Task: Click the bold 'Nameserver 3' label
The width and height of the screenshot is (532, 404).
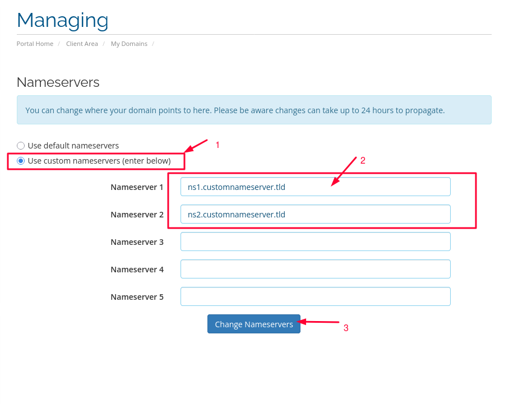Action: click(x=137, y=242)
